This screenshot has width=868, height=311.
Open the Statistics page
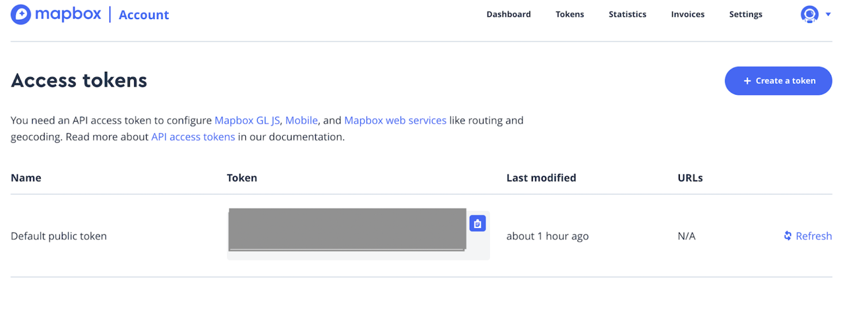627,14
